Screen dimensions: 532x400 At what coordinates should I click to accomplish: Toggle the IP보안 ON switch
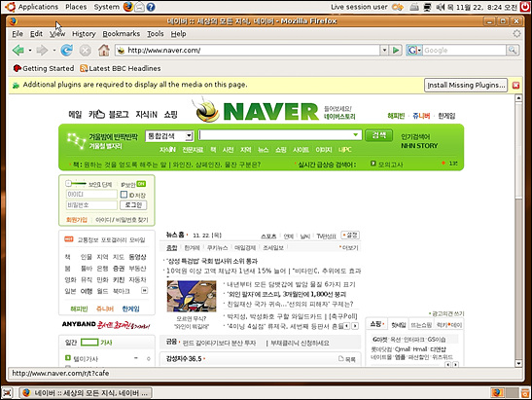[141, 184]
